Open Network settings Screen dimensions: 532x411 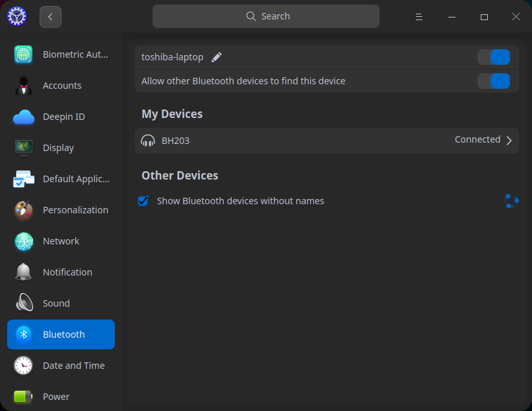coord(60,241)
